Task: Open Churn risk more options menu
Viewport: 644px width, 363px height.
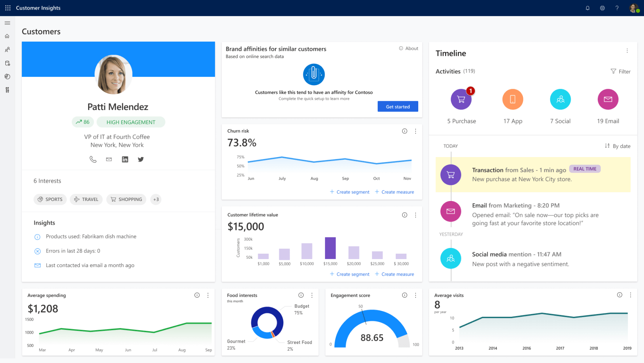Action: 416,131
